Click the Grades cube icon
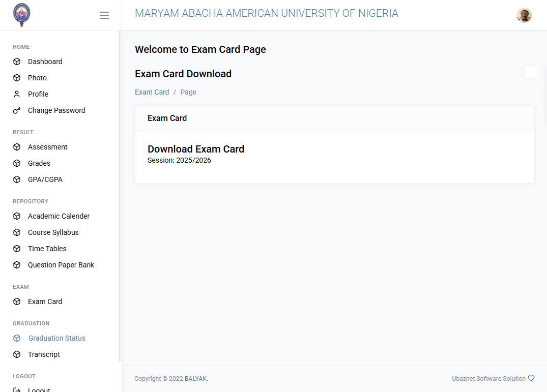The width and height of the screenshot is (547, 392). (17, 163)
